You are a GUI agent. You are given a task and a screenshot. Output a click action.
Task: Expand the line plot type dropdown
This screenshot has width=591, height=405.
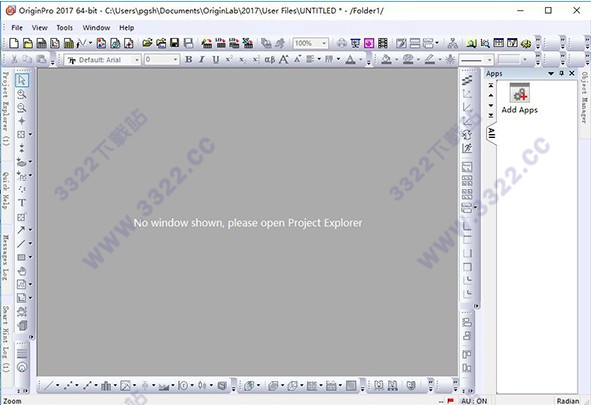tap(57, 385)
